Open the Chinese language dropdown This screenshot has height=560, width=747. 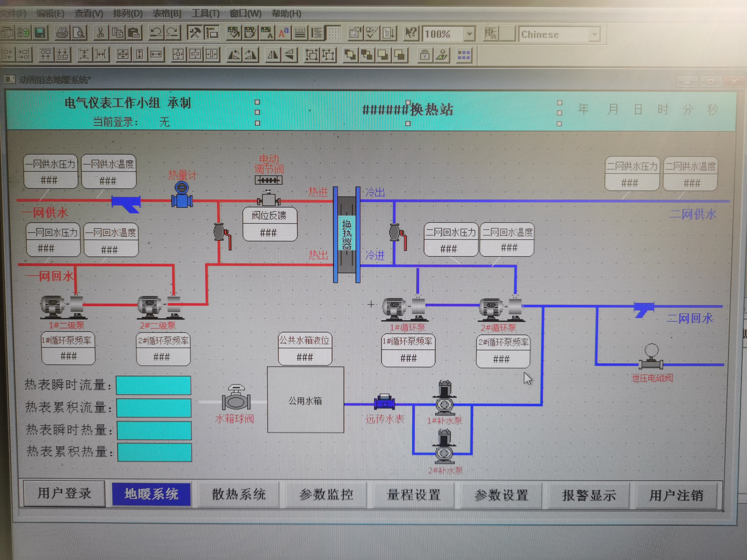[x=594, y=35]
